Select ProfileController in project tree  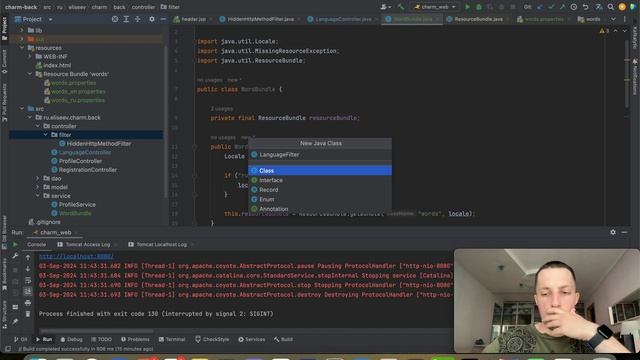coord(80,161)
